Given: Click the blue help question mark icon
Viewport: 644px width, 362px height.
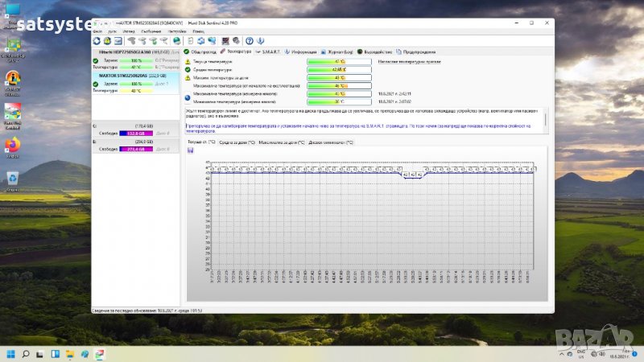Looking at the screenshot, I should pyautogui.click(x=250, y=40).
